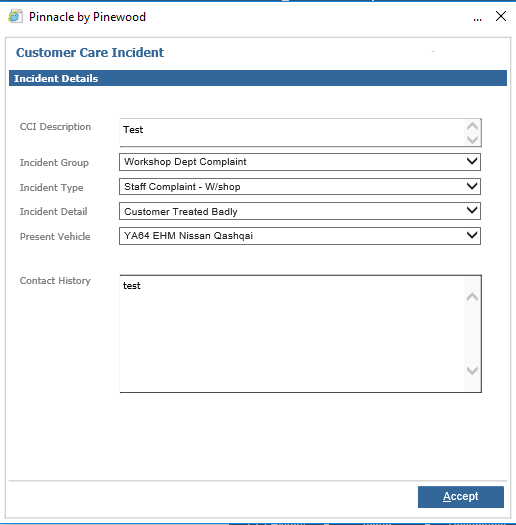Close the Pinnacle by Pinewood window

point(501,16)
